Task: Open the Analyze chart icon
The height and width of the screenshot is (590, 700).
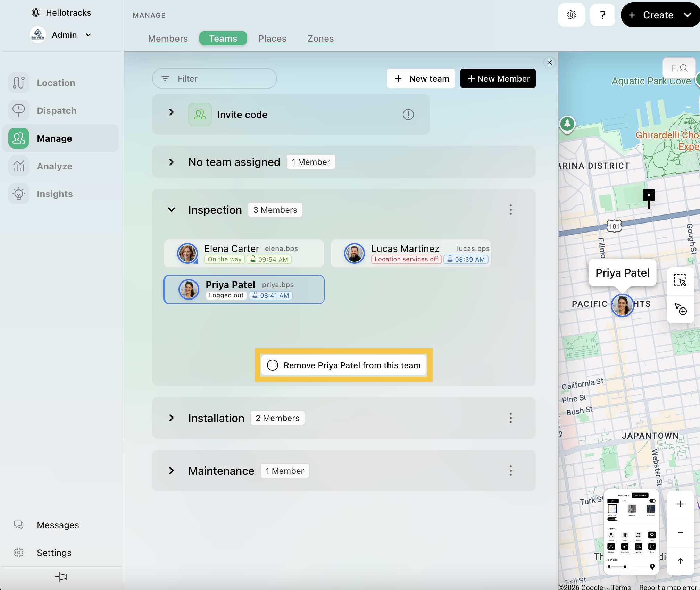Action: tap(19, 166)
